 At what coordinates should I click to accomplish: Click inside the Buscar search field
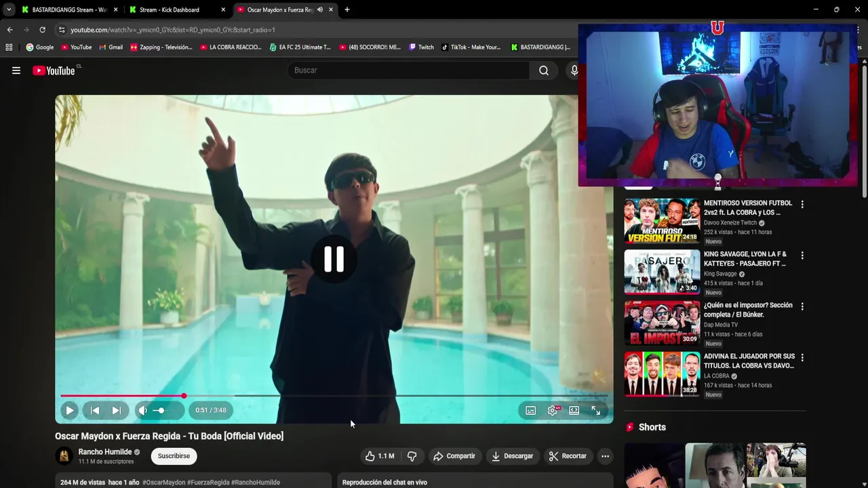point(410,70)
